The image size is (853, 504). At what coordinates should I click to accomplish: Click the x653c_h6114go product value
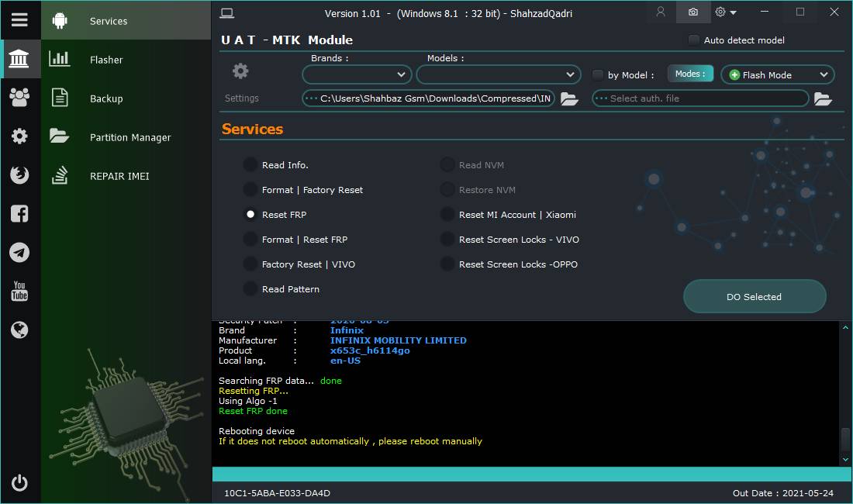(370, 350)
